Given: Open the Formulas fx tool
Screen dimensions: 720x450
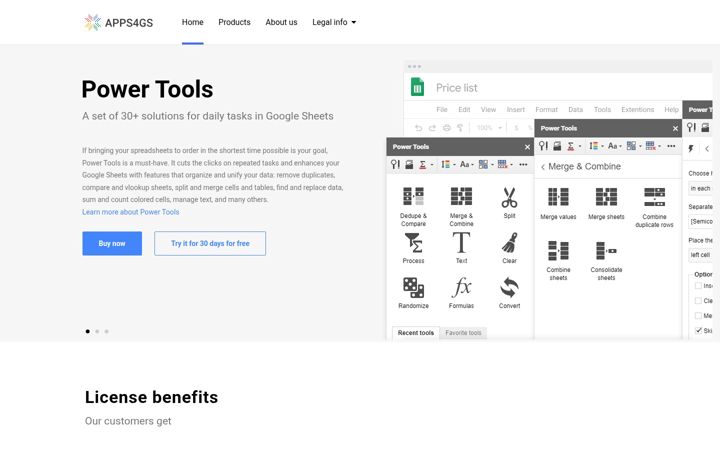Looking at the screenshot, I should [461, 293].
